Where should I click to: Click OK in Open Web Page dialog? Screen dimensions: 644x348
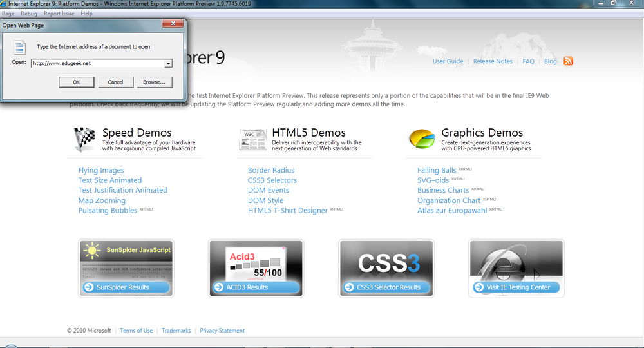tap(77, 82)
